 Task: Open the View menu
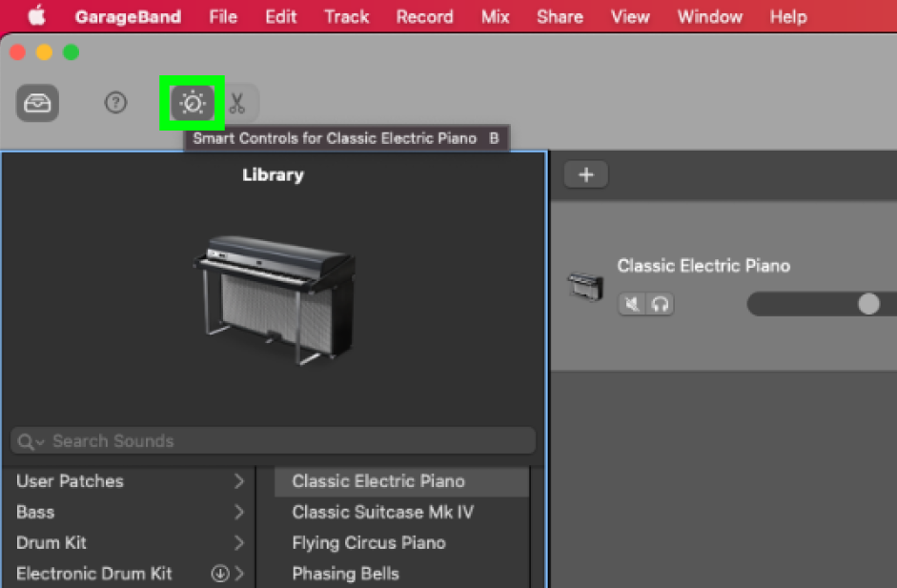630,16
